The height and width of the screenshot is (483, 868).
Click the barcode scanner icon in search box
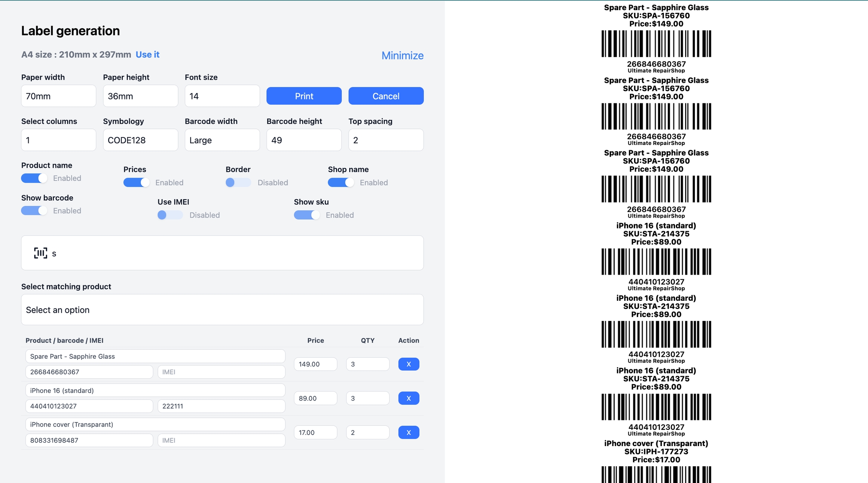pyautogui.click(x=40, y=253)
